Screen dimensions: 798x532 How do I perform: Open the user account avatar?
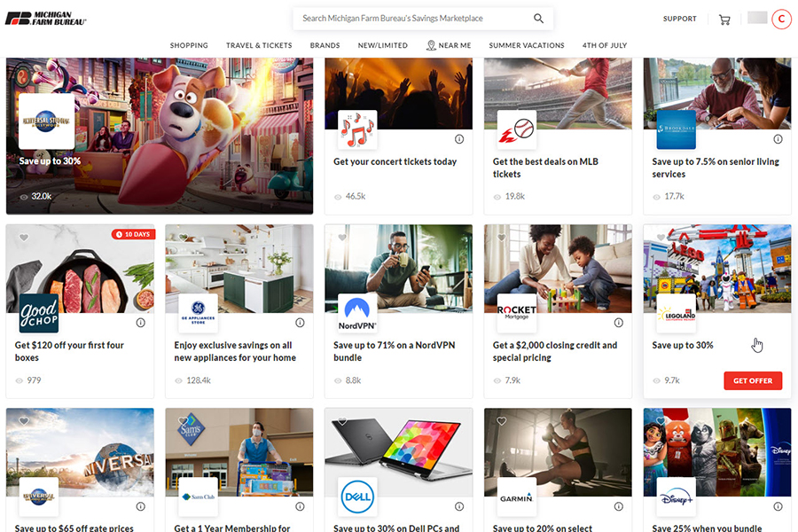click(781, 19)
